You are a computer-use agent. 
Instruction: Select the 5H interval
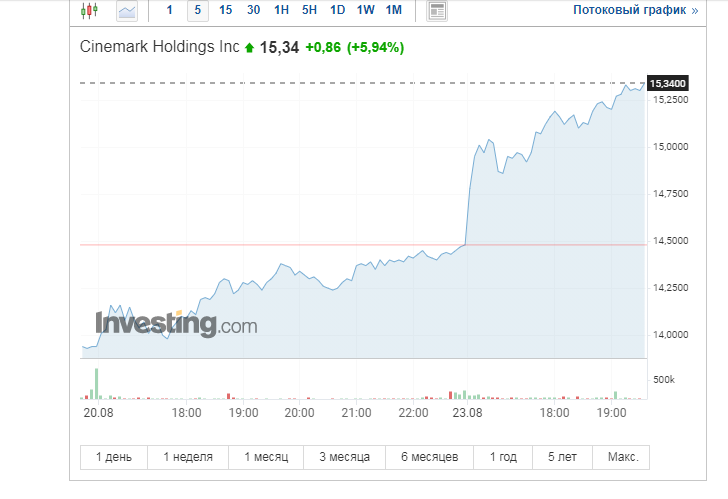click(309, 10)
